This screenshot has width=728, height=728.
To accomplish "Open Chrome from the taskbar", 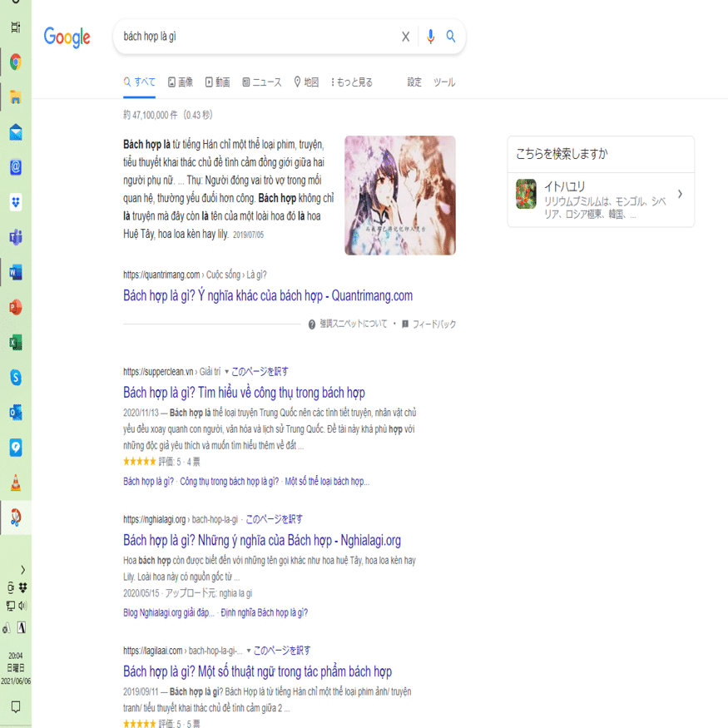I will click(x=16, y=62).
